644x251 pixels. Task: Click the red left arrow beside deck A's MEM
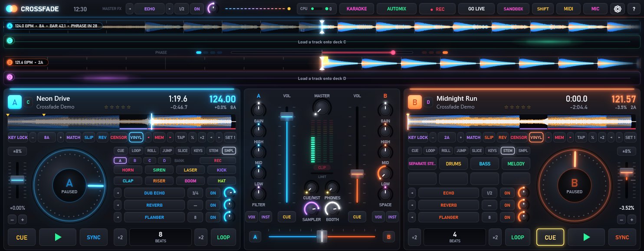tap(148, 137)
